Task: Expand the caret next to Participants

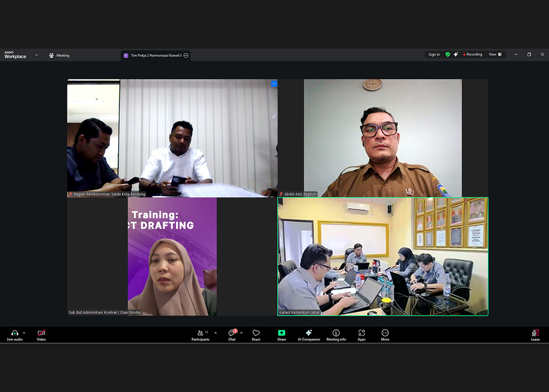Action: 215,333
